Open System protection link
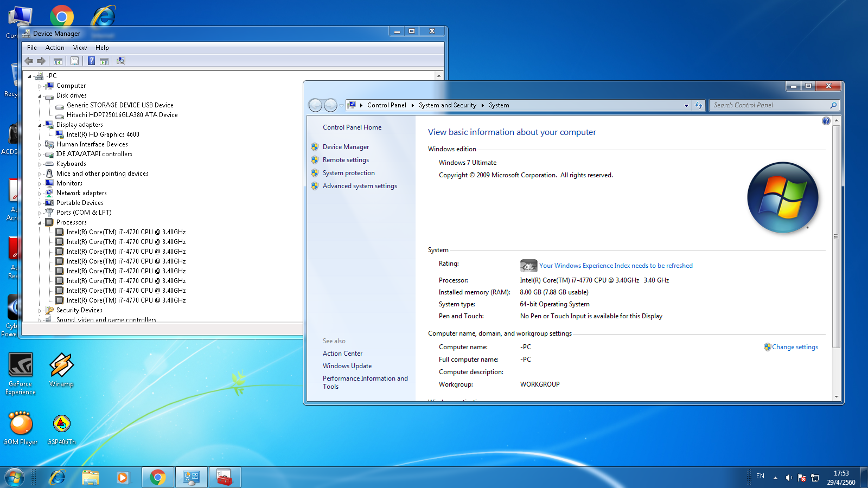 (x=348, y=173)
